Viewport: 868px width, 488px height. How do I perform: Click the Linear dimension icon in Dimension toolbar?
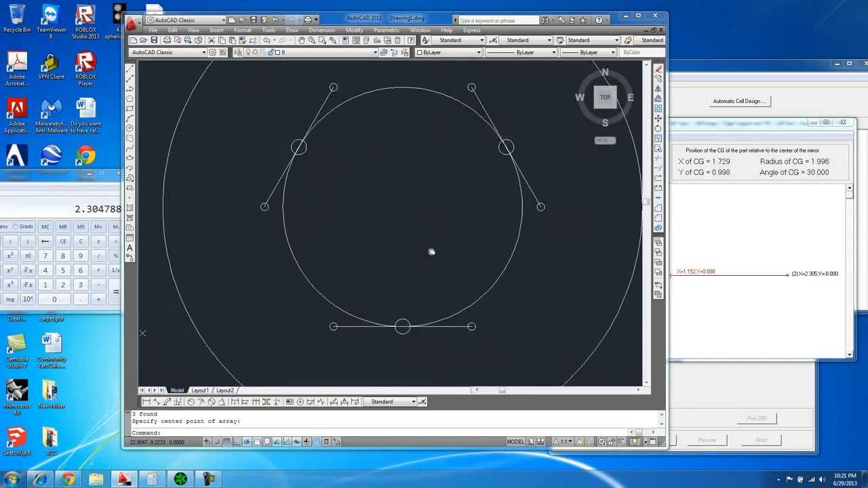pos(146,401)
